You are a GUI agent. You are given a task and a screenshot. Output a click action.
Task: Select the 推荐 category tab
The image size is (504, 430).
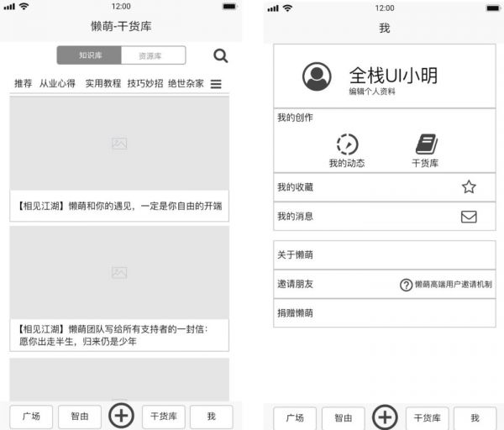tap(23, 84)
